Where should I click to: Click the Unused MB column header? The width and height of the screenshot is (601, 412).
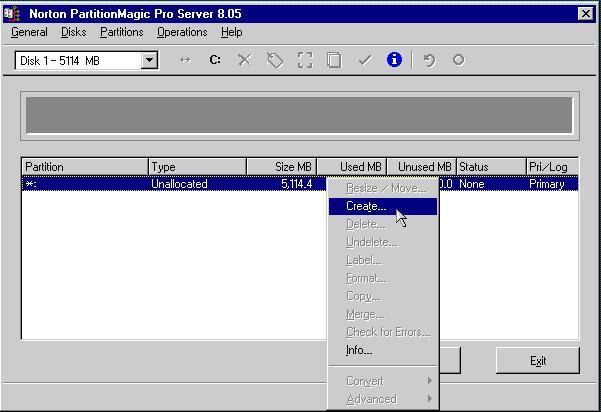(422, 167)
